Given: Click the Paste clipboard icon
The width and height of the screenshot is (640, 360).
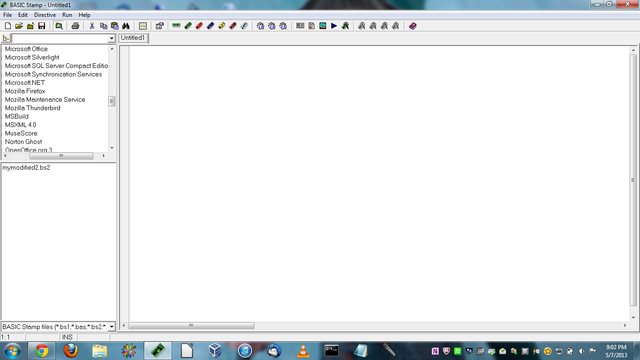Looking at the screenshot, I should [115, 26].
